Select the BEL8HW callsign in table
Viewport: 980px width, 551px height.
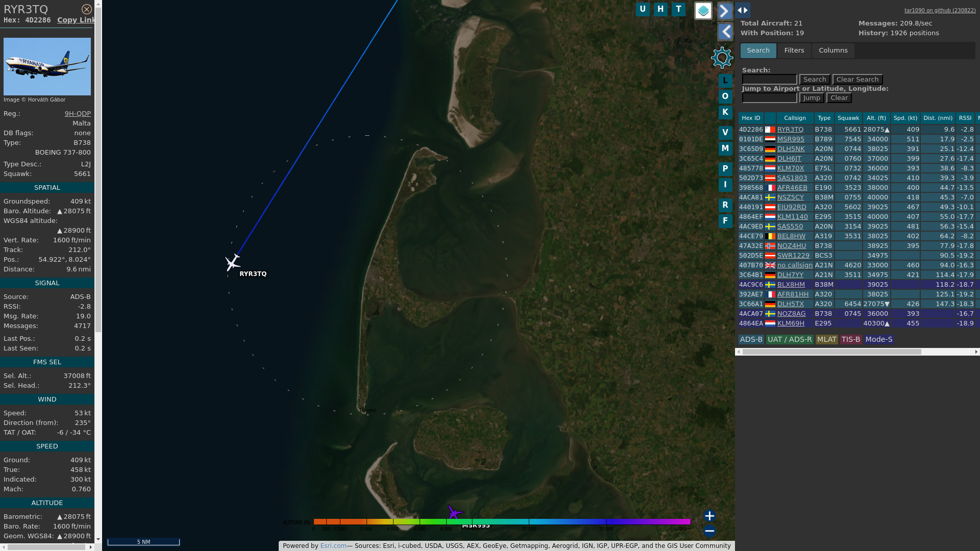pyautogui.click(x=791, y=236)
